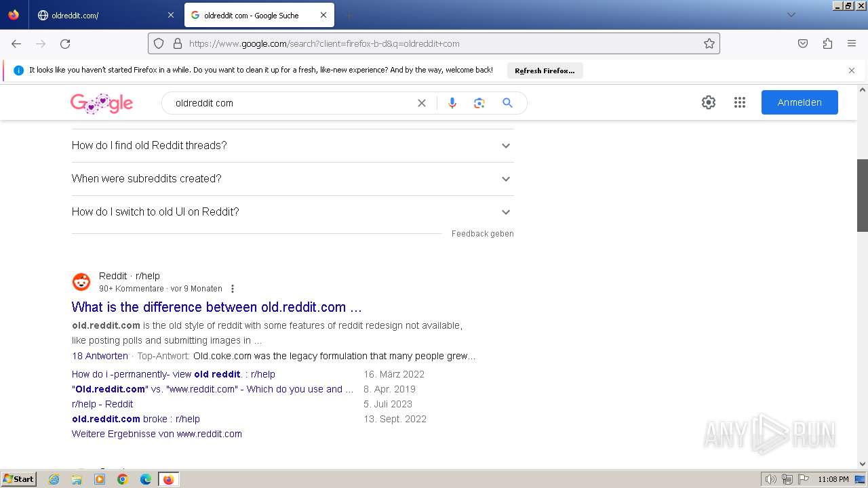This screenshot has height=488, width=868.
Task: Click the date '16. März 2022'
Action: [x=394, y=374]
